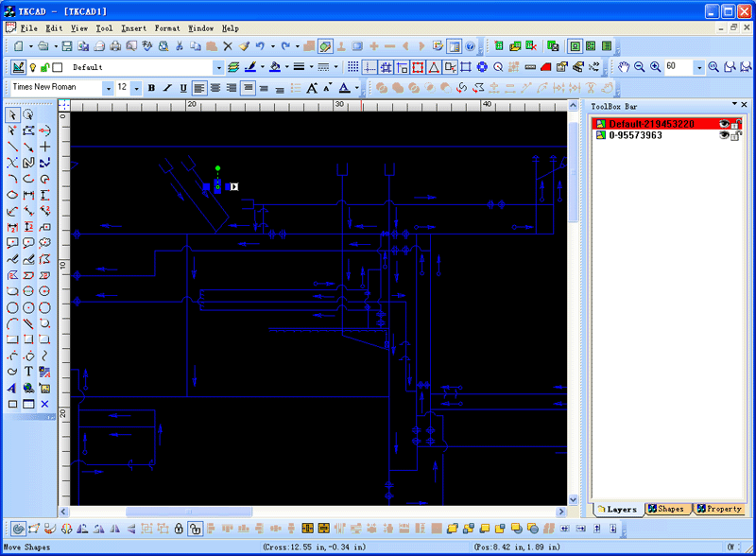Click the Undo arrow icon
The image size is (756, 556).
tap(259, 45)
